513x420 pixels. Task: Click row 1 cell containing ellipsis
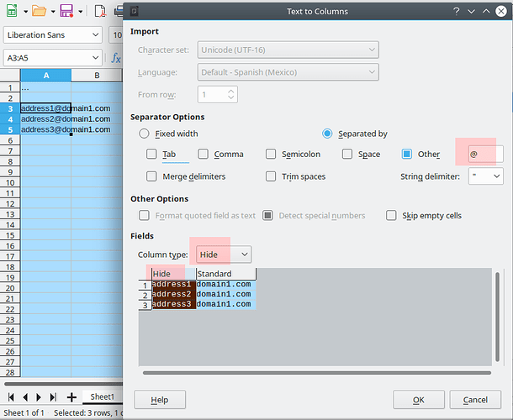(x=45, y=87)
